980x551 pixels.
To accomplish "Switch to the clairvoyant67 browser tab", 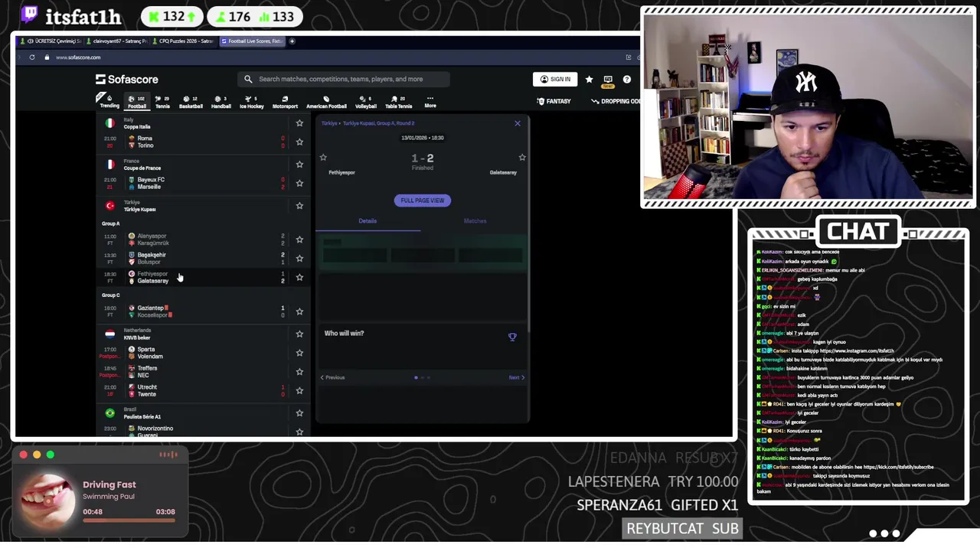I will (x=116, y=41).
